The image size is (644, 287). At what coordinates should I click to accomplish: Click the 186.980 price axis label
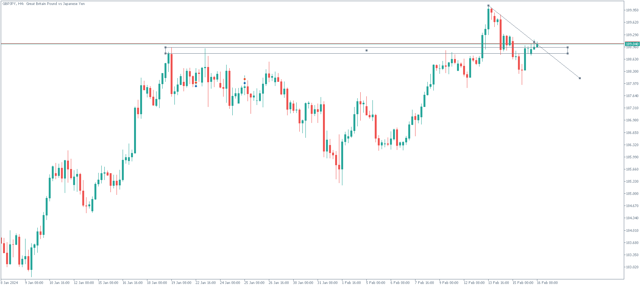click(x=632, y=120)
